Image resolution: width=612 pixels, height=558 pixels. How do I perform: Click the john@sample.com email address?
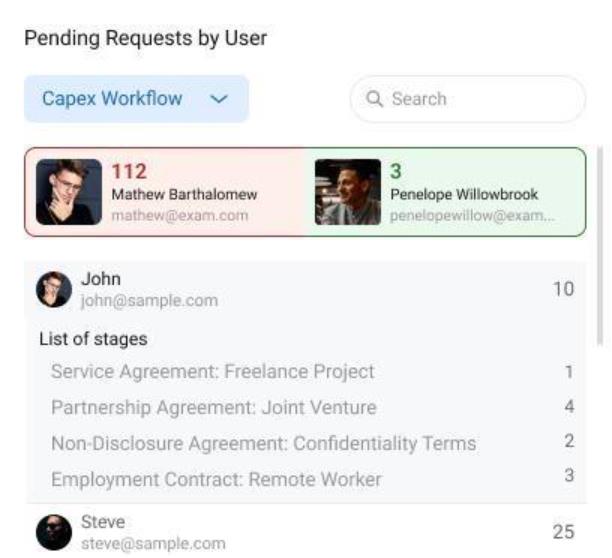148,300
